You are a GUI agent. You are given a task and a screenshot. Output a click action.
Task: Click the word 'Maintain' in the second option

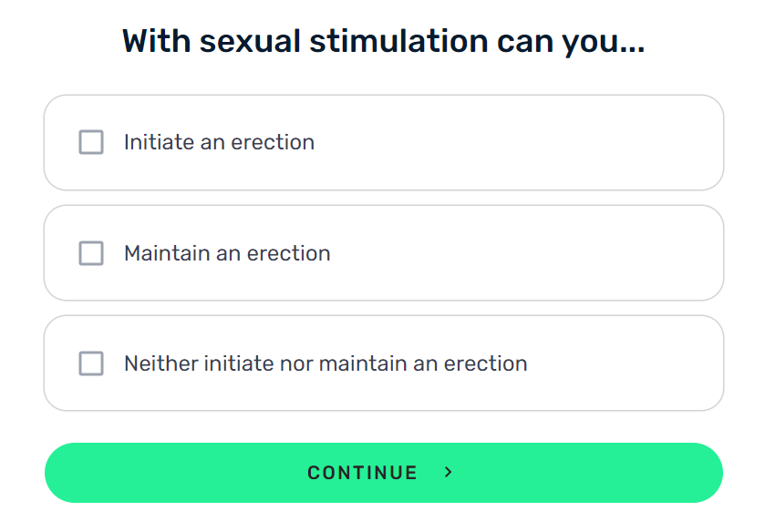coord(167,253)
